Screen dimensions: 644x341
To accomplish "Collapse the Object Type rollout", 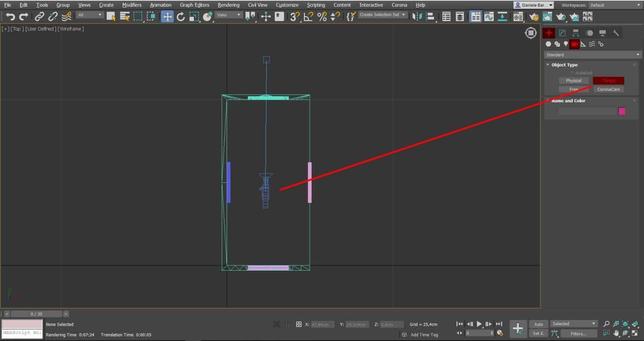I will coord(547,64).
